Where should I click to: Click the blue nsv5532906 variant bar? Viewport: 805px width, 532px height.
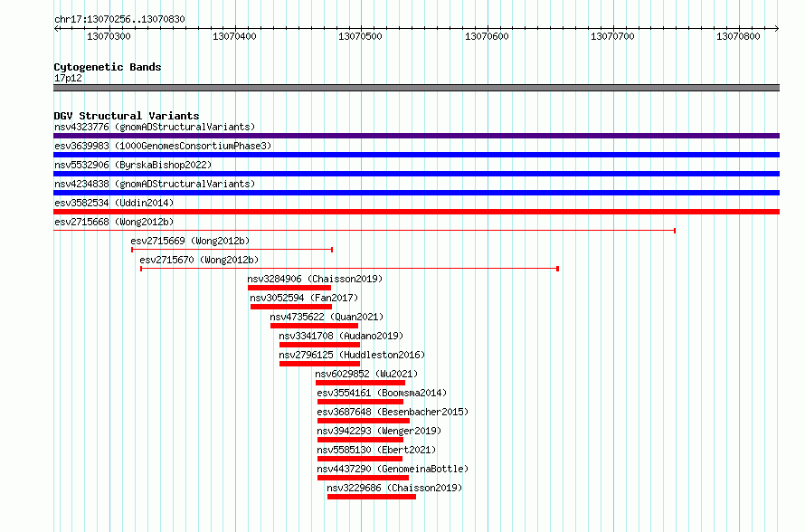tap(416, 174)
